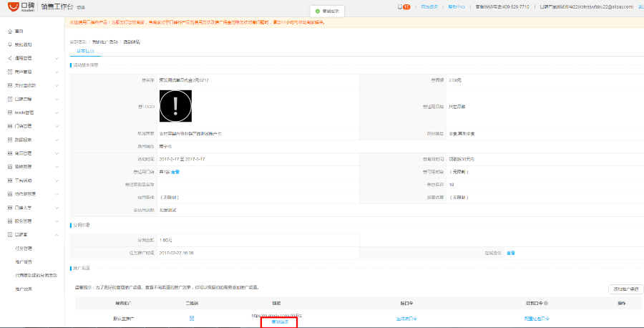
Task: Click the second breadcrumb link
Action: pos(104,42)
